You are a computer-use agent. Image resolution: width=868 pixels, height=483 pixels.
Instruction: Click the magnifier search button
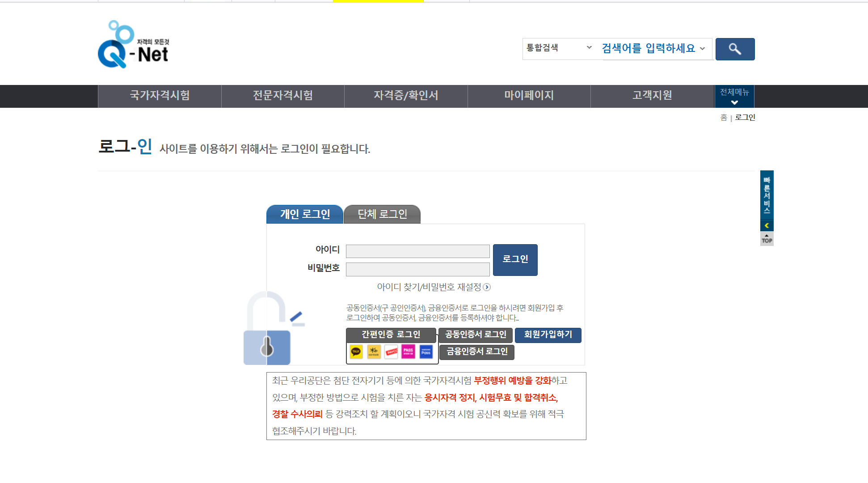(734, 49)
